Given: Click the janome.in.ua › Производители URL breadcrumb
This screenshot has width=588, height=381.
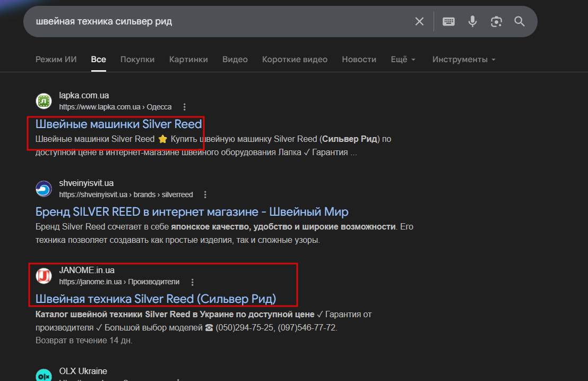Looking at the screenshot, I should (119, 282).
